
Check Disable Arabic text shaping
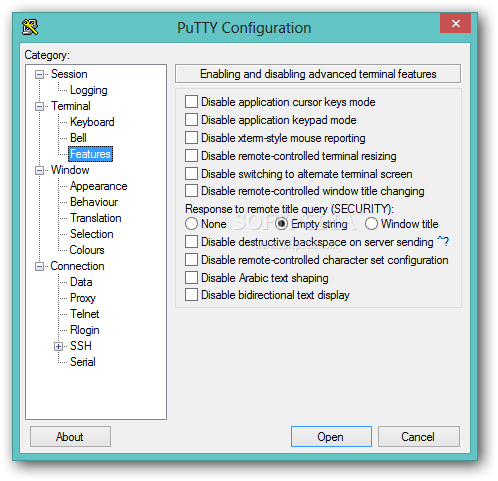191,278
